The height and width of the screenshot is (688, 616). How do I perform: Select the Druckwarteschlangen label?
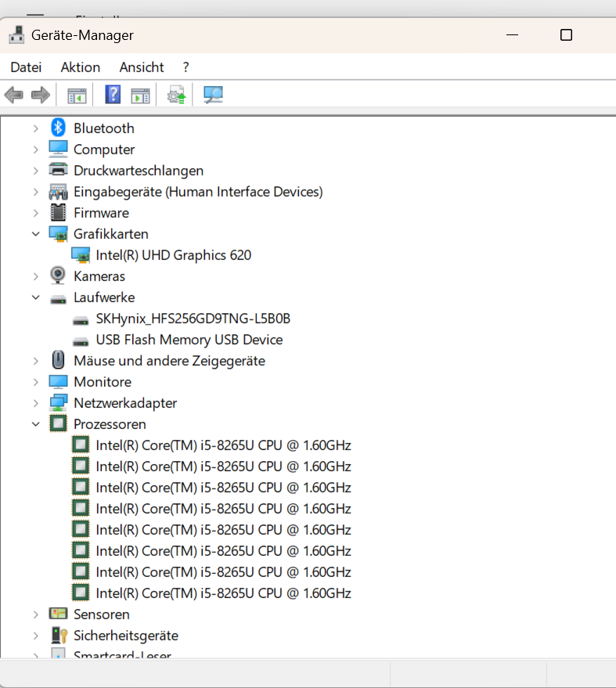tap(139, 171)
